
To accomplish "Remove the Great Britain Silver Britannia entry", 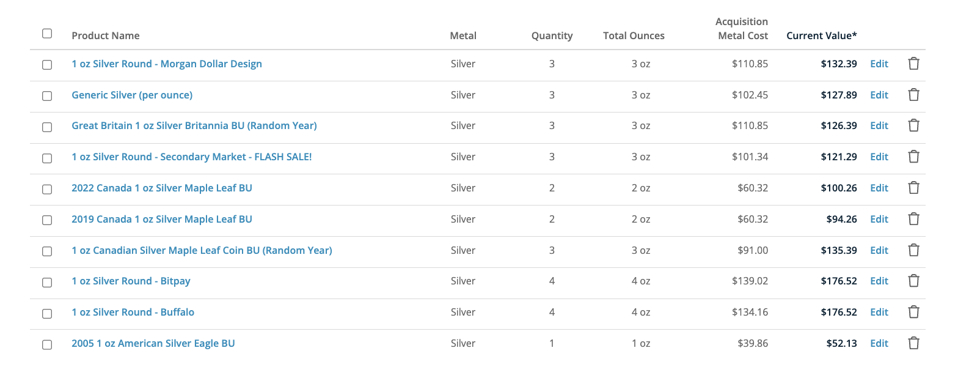I will tap(913, 125).
